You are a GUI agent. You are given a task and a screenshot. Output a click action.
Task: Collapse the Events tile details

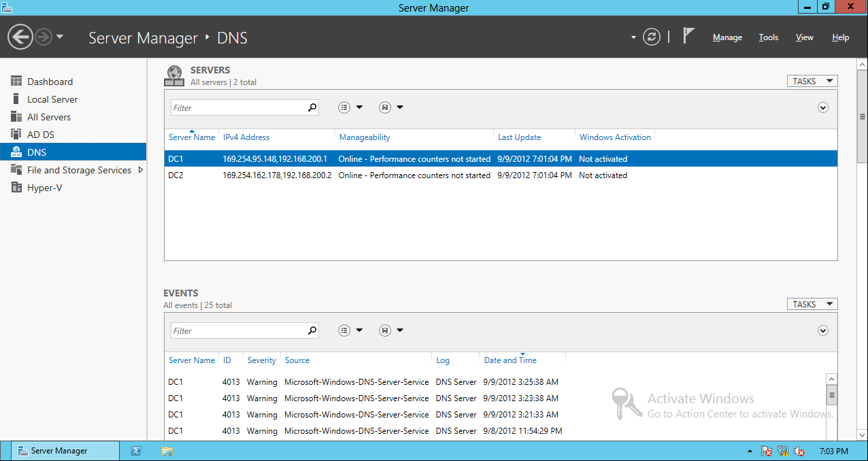pyautogui.click(x=822, y=330)
